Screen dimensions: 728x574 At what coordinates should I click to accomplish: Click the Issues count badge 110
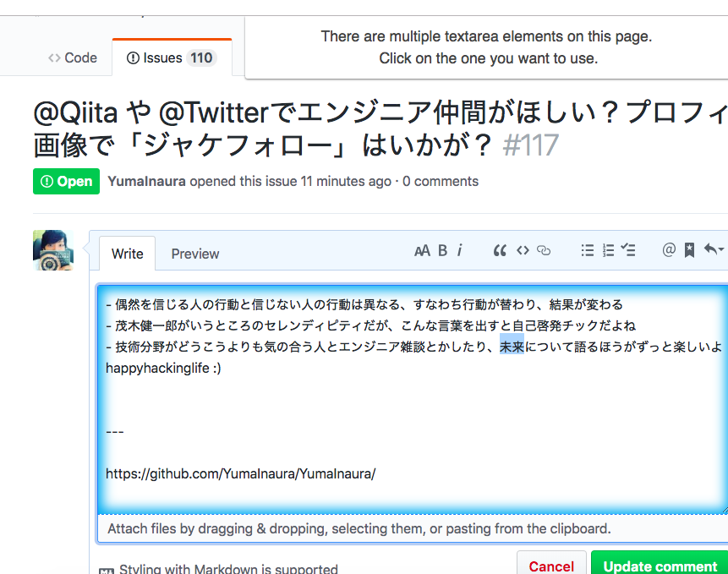(x=201, y=57)
